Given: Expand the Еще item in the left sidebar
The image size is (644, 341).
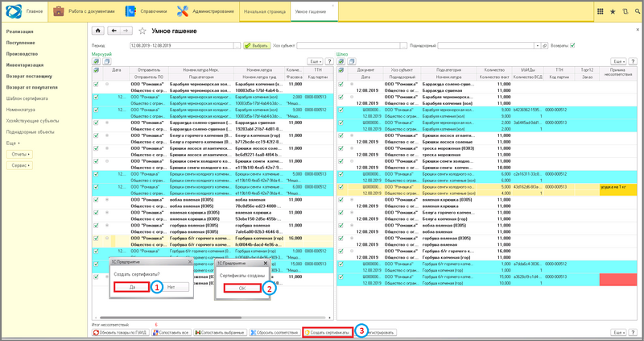Looking at the screenshot, I should pos(13,143).
